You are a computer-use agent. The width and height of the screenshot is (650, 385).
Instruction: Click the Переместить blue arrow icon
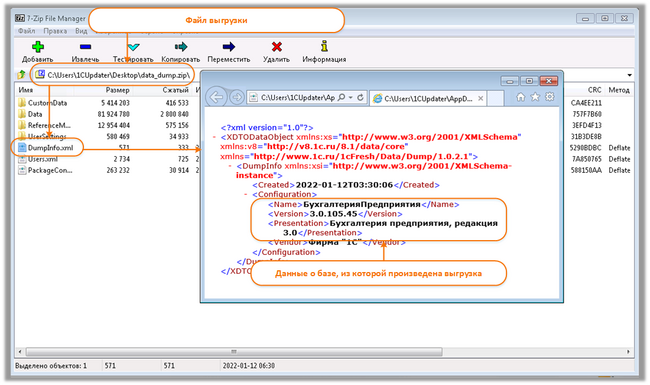(228, 46)
